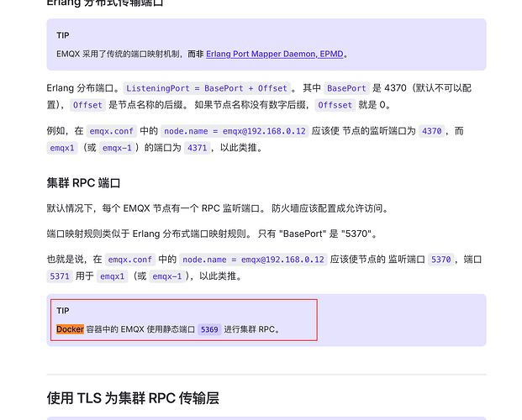Click the 5369 static port code
The height and width of the screenshot is (420, 522).
209,329
